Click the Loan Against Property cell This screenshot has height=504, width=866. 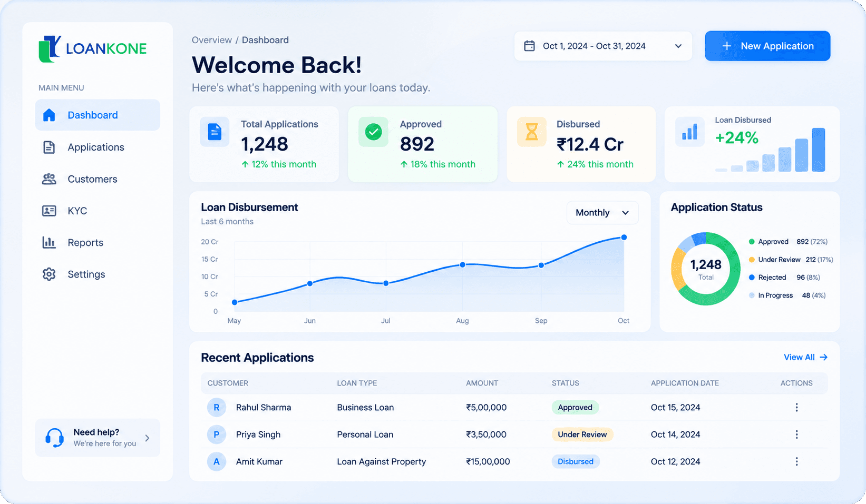tap(382, 461)
